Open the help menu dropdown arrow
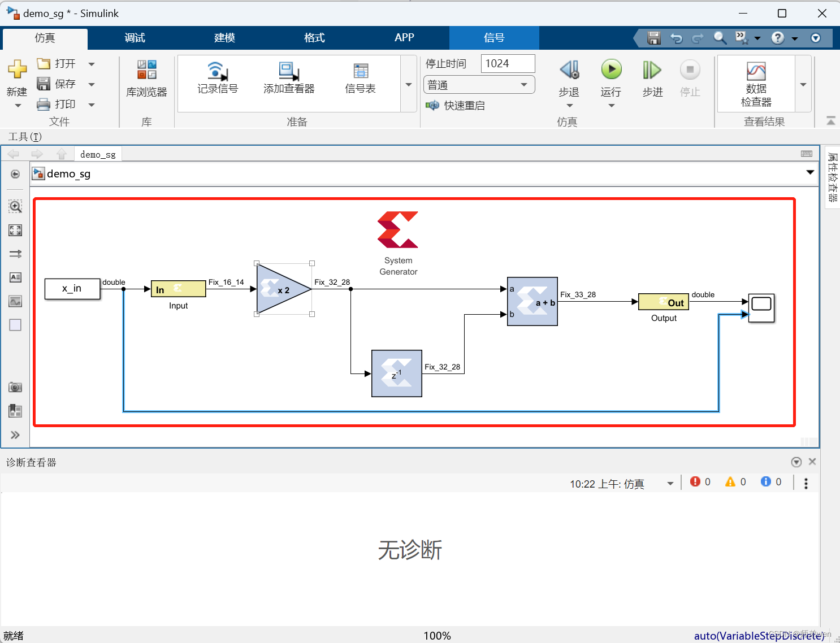Viewport: 840px width, 643px height. (x=795, y=38)
